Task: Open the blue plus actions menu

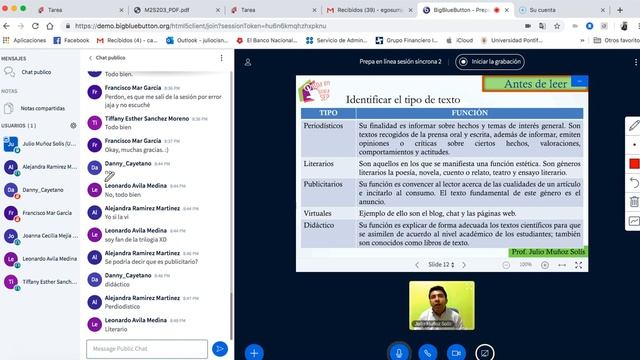Action: 254,353
